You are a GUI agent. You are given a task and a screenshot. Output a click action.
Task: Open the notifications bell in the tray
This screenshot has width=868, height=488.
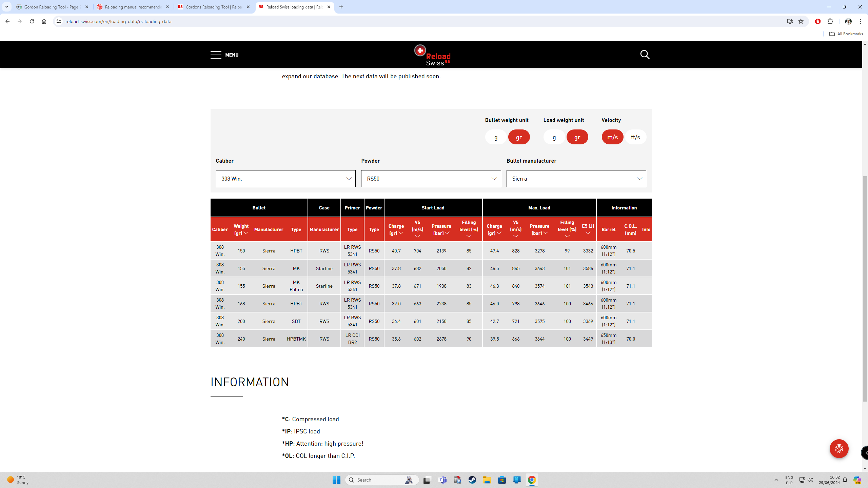tap(845, 480)
